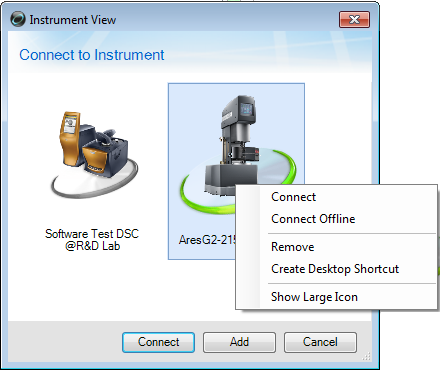Pick Create Desktop Shortcut menu entry
This screenshot has height=370, width=440.
point(336,269)
